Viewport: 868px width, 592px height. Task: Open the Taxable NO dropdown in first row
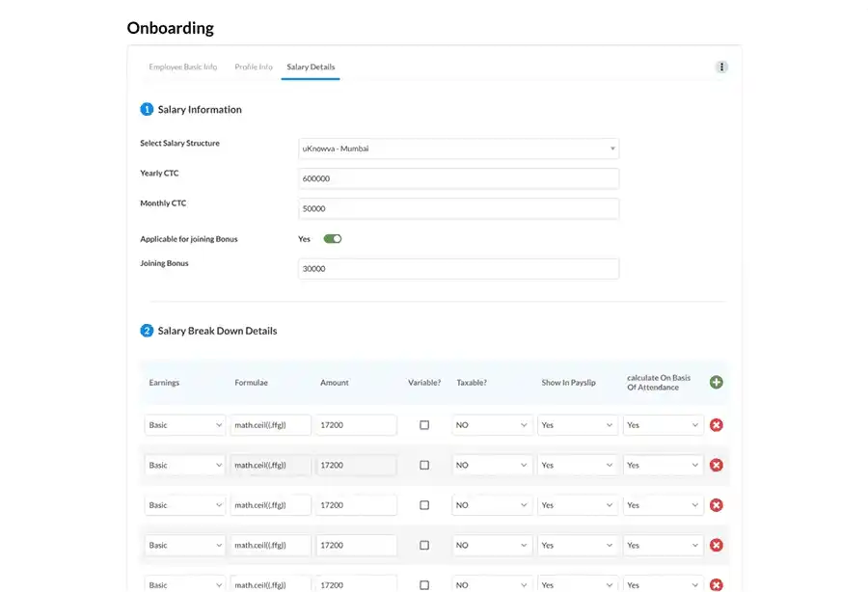click(x=492, y=424)
